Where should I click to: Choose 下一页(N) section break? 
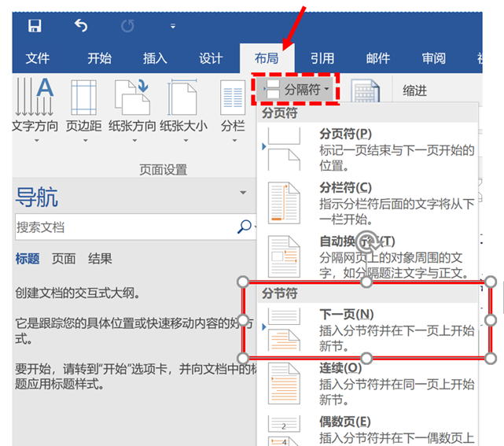(368, 330)
